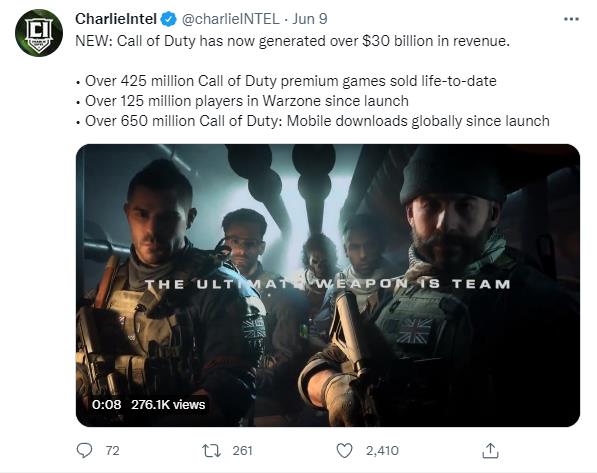
Task: Open the CharlieIntel profile avatar
Action: coord(39,33)
